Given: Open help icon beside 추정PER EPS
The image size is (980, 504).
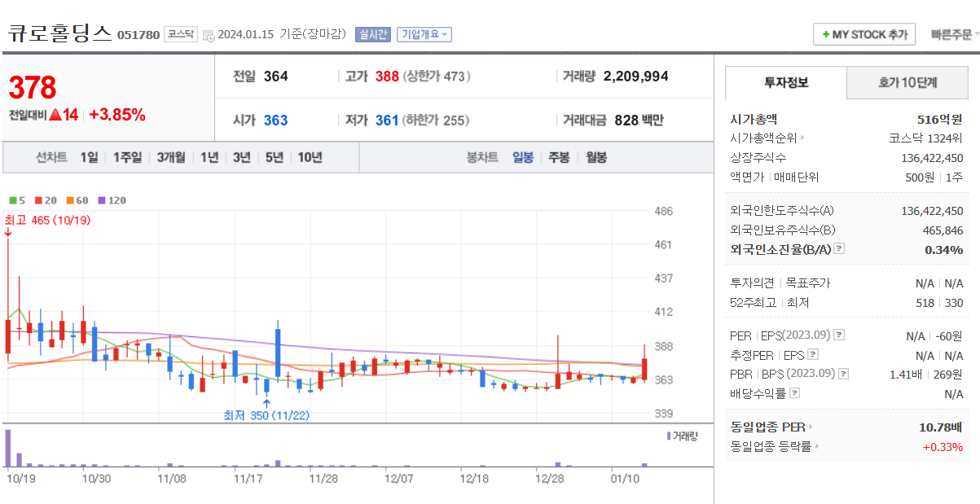Looking at the screenshot, I should (x=812, y=354).
